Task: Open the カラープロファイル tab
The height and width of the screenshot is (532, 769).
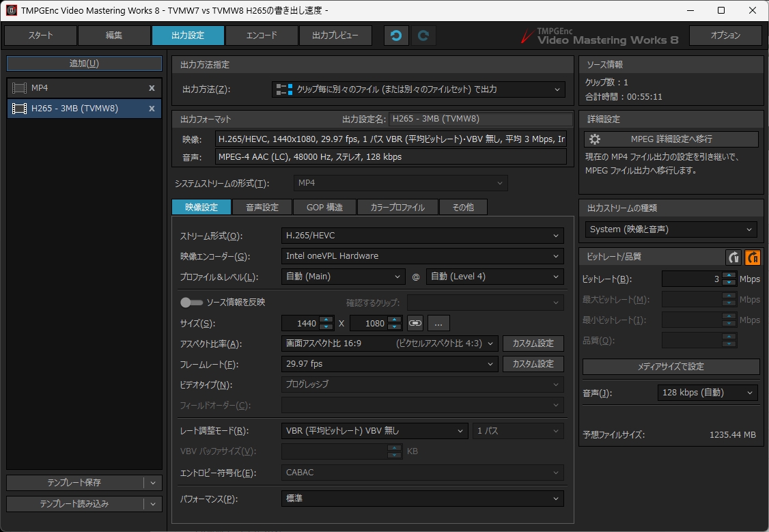Action: (x=397, y=208)
